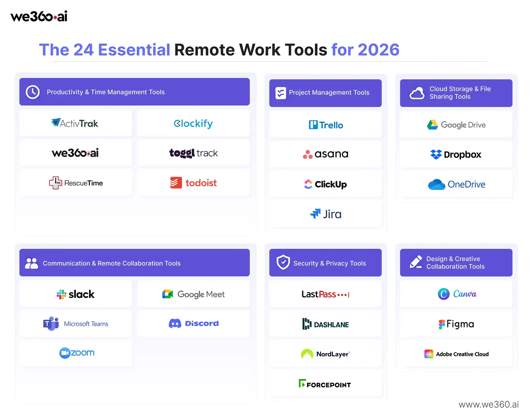
Task: Click "Project Management Tools" header text
Action: coord(329,93)
